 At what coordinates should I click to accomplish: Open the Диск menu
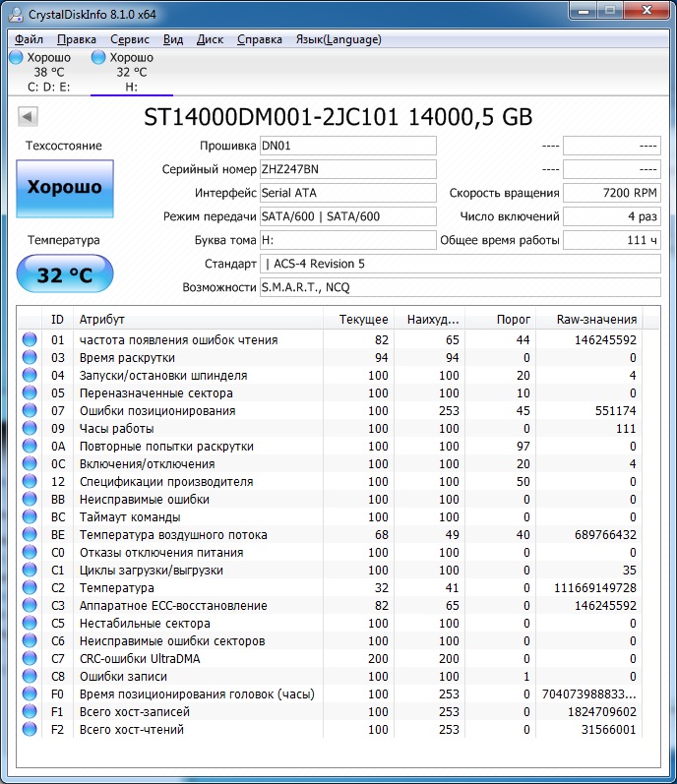(210, 39)
